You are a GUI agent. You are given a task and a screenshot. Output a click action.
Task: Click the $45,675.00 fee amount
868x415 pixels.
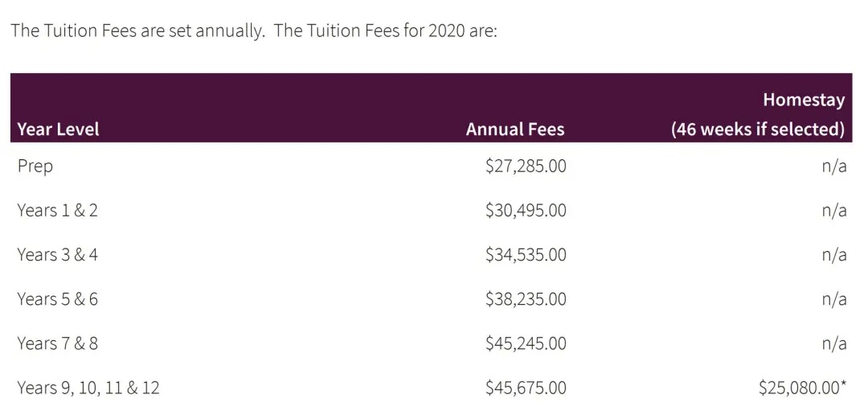pyautogui.click(x=526, y=388)
